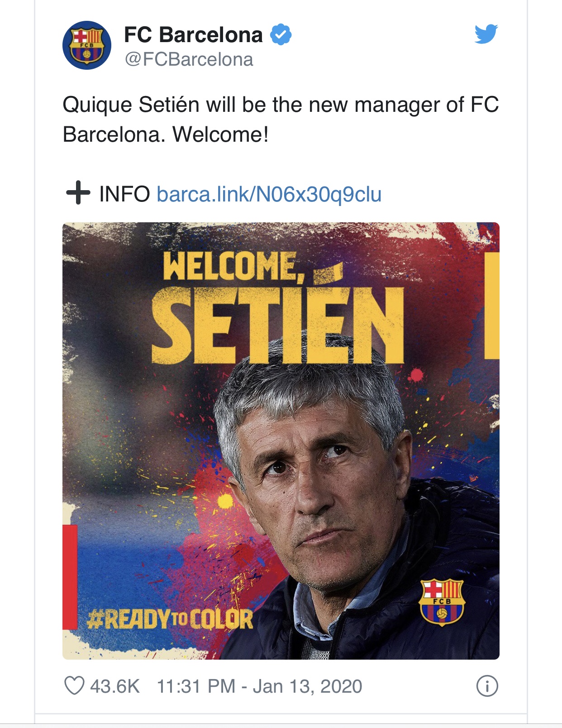Viewport: 562px width, 728px height.
Task: Click the yellow stripe on the image edge
Action: pyautogui.click(x=492, y=305)
